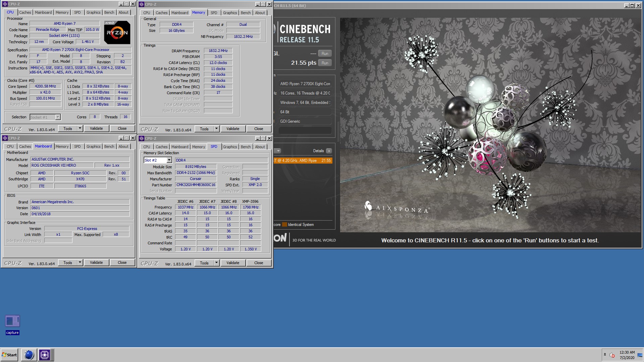This screenshot has height=362, width=644.
Task: Open the Bench tab in the CPU window
Action: tap(109, 12)
